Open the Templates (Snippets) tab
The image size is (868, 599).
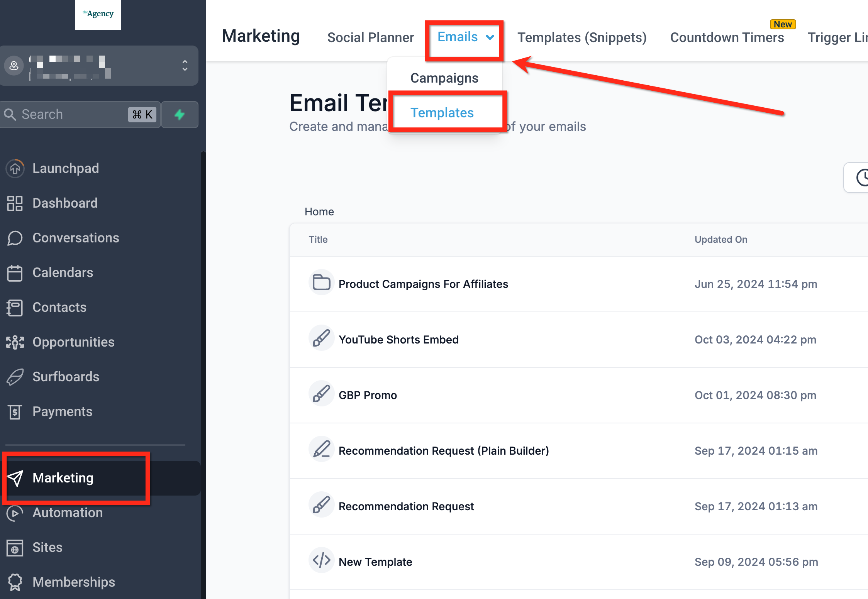point(581,37)
